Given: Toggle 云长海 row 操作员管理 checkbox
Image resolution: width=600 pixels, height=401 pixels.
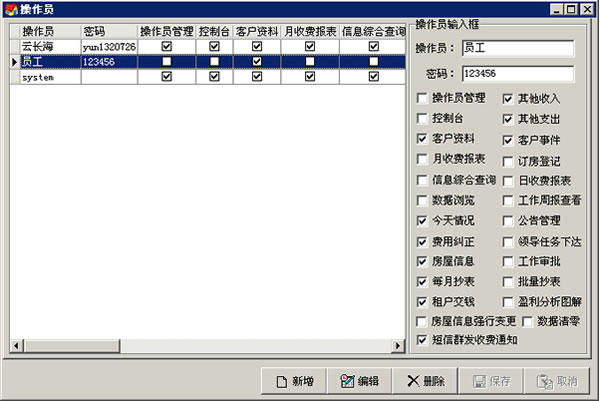Looking at the screenshot, I should point(166,46).
